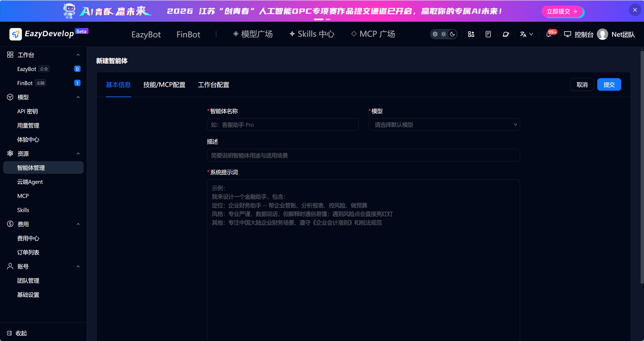
Task: Switch to the 技能/MCP配置 tab
Action: click(164, 85)
